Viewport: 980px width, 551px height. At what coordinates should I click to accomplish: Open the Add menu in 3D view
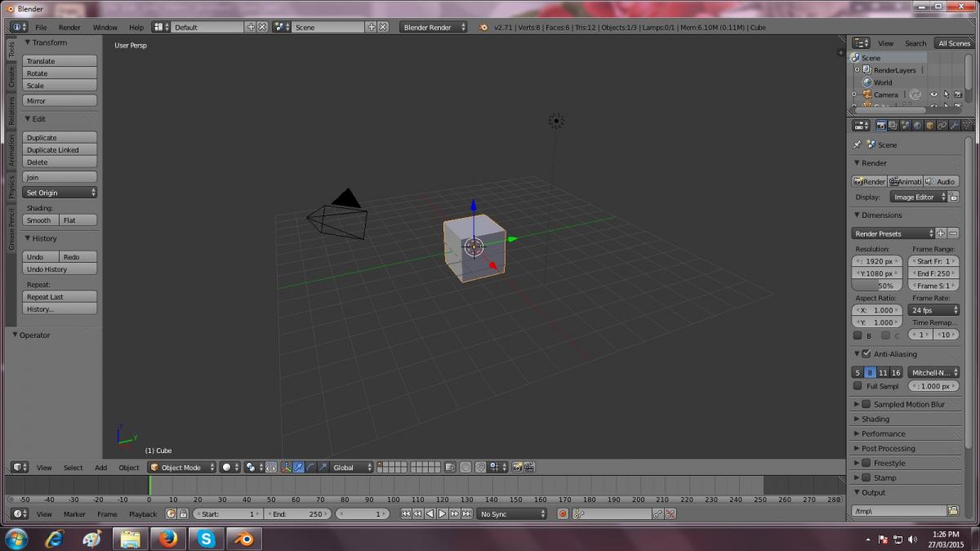point(100,468)
